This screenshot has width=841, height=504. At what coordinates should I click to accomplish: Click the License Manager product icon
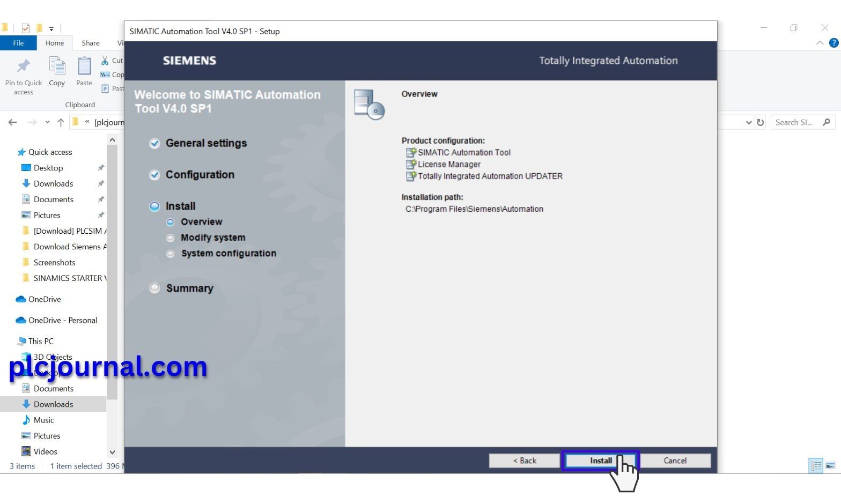411,164
